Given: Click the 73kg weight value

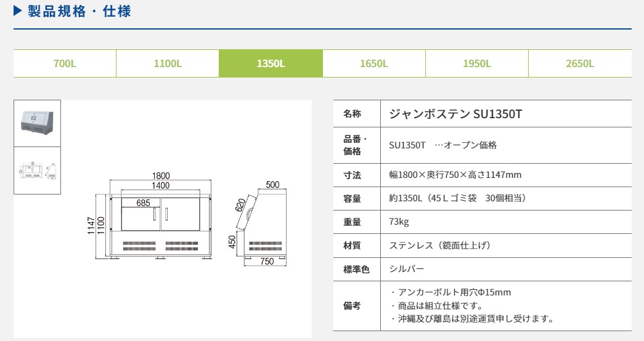Looking at the screenshot, I should pos(399,222).
